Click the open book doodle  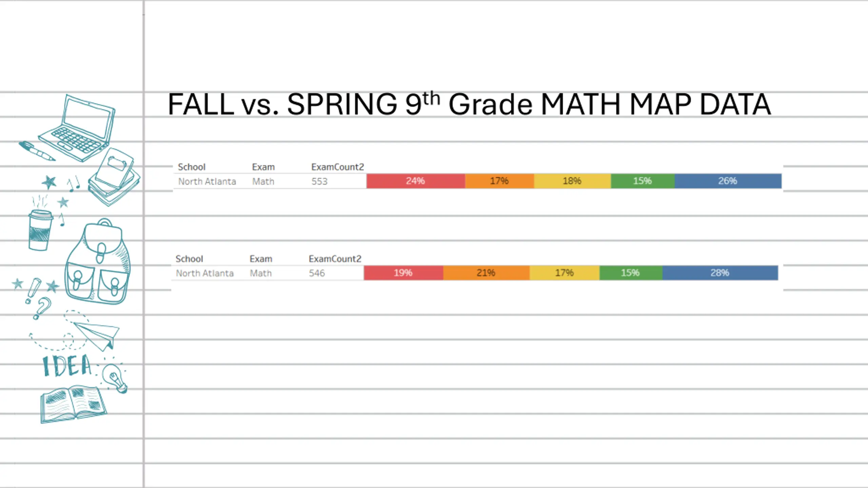click(x=73, y=404)
